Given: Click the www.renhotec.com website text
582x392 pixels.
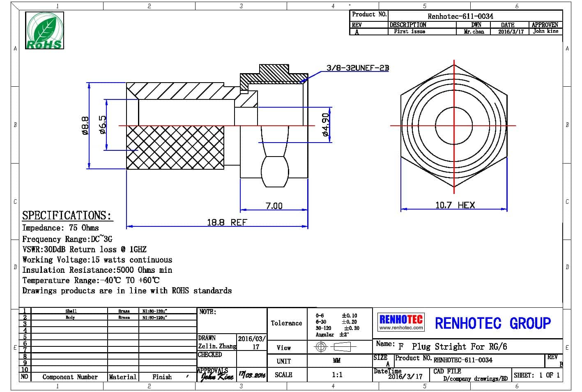Looking at the screenshot, I should click(400, 328).
